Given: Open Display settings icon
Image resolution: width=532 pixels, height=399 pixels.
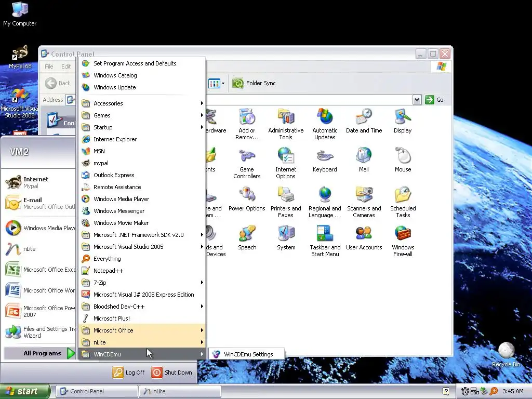Looking at the screenshot, I should click(403, 121).
